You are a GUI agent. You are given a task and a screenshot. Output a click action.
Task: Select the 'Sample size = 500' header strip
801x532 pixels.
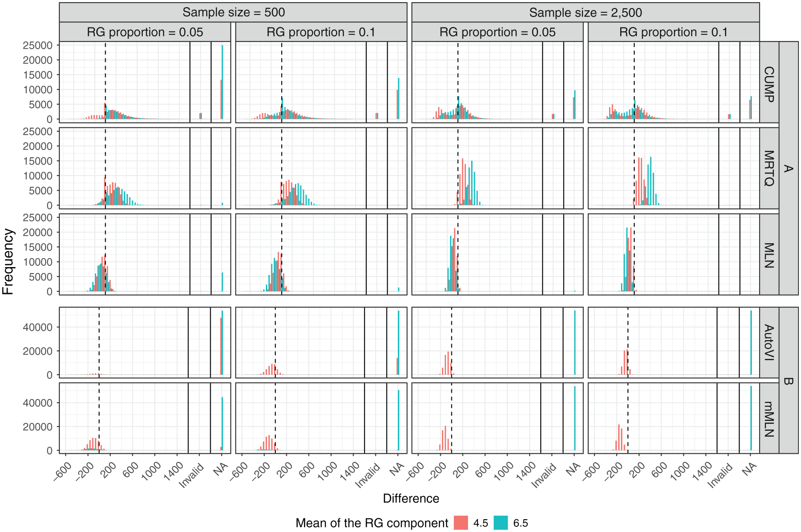233,12
